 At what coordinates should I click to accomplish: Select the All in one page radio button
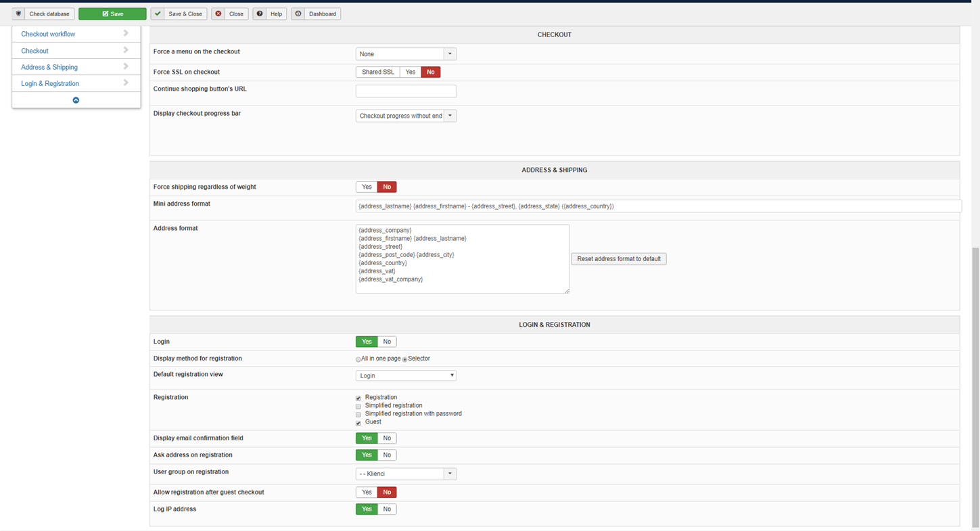(x=358, y=359)
